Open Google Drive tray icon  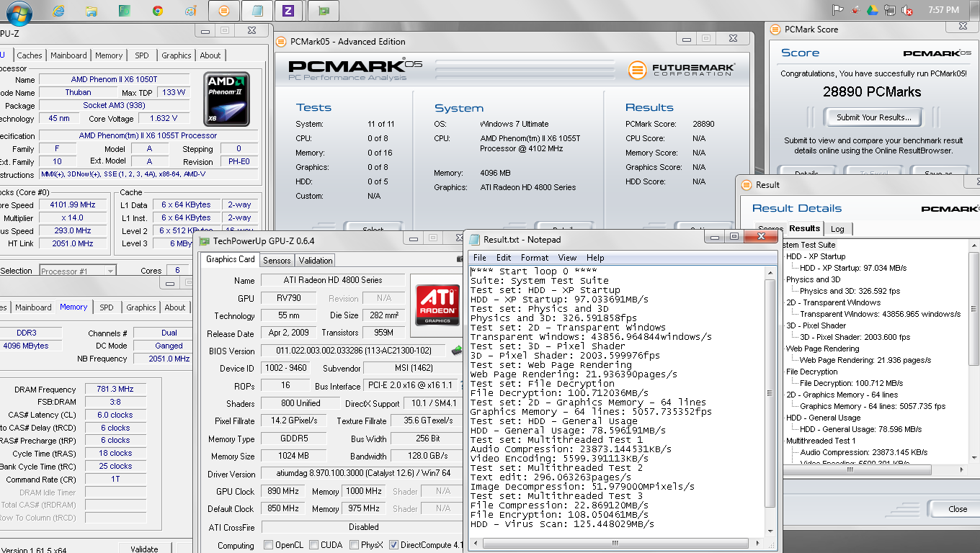(x=872, y=10)
